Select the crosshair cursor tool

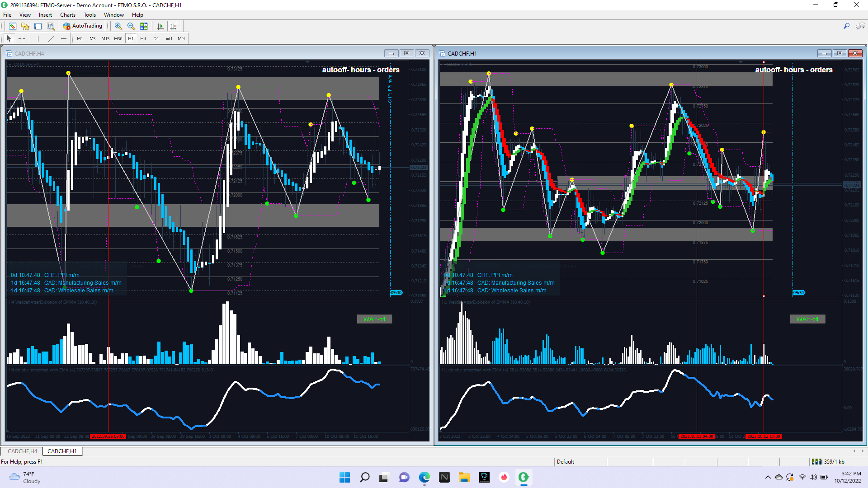[22, 38]
